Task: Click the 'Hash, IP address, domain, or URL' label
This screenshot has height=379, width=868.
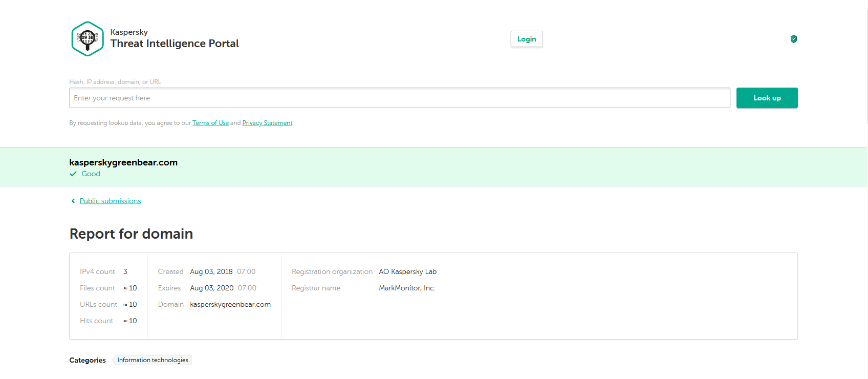Action: [115, 82]
